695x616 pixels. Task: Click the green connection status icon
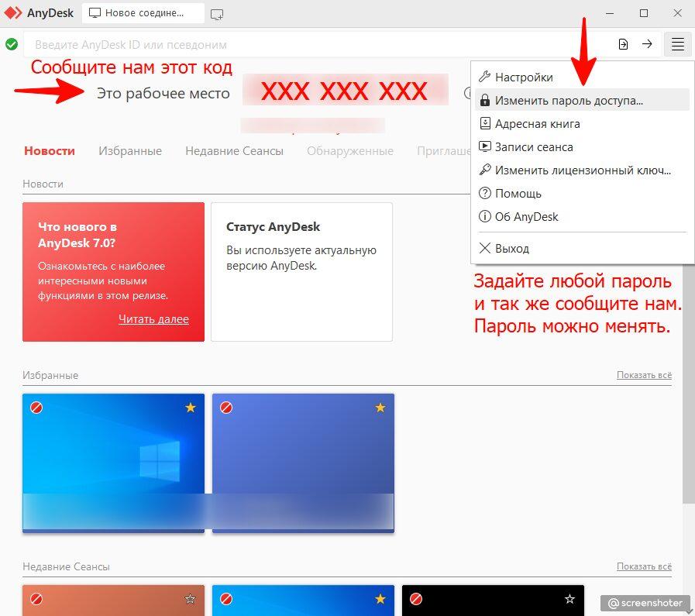(12, 44)
